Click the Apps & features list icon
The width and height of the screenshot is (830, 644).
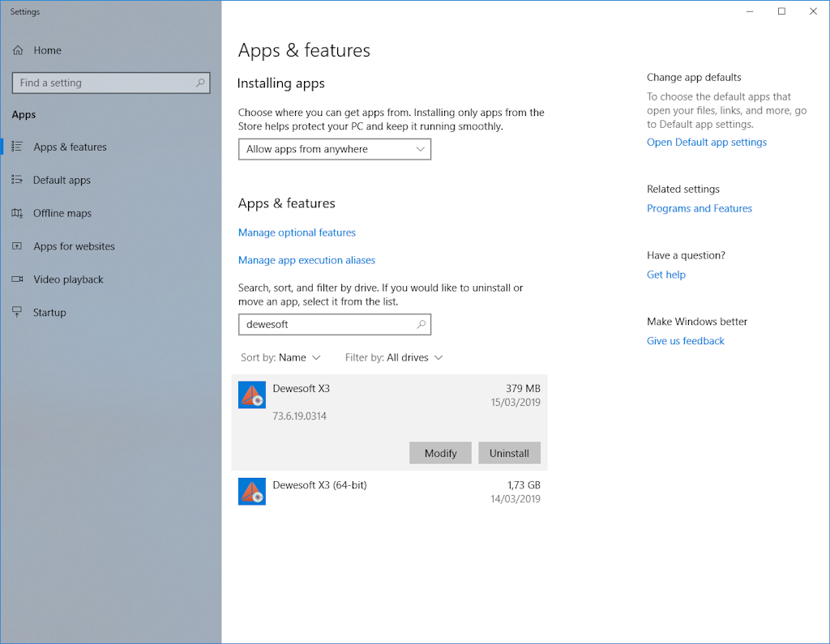click(x=17, y=147)
